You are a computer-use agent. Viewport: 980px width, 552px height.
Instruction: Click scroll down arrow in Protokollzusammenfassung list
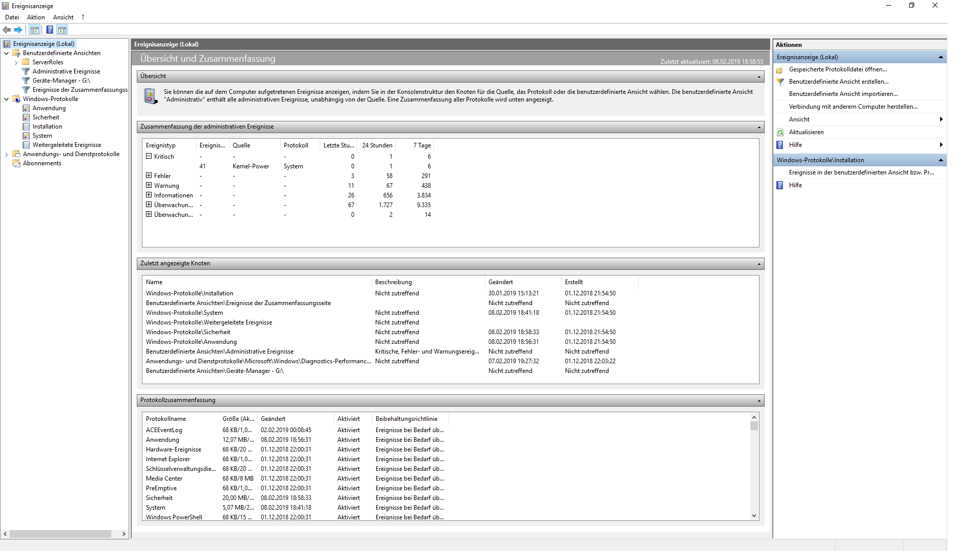tap(754, 516)
